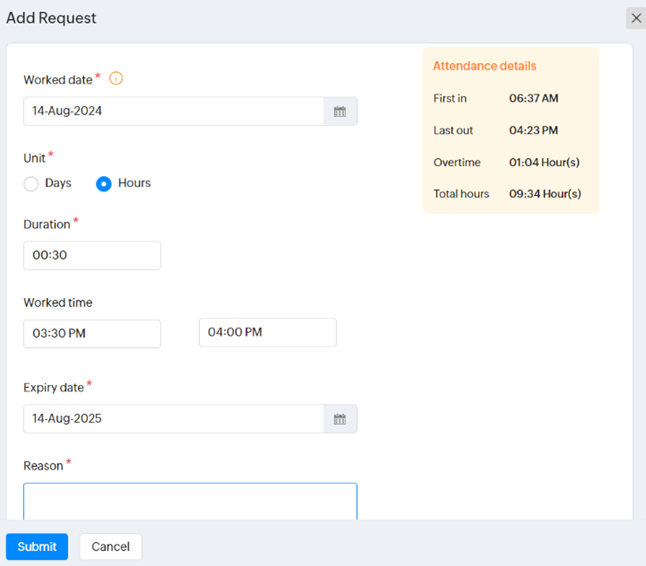Click the Last out label

click(453, 130)
